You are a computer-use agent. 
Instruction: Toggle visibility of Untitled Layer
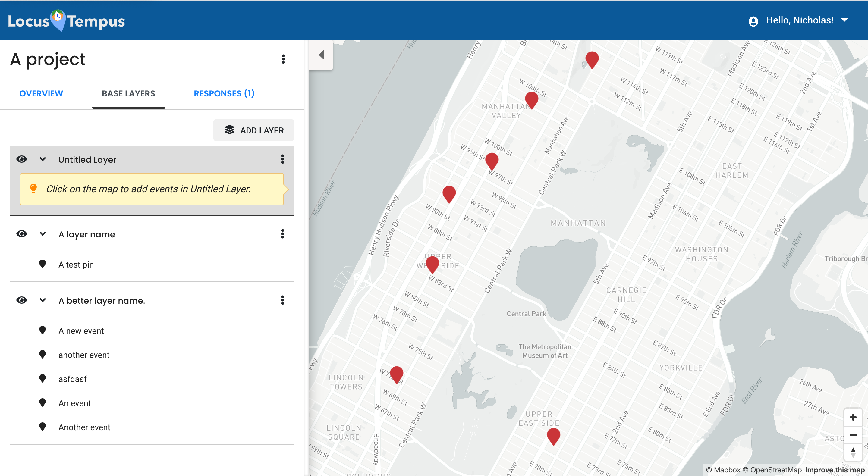(x=22, y=159)
